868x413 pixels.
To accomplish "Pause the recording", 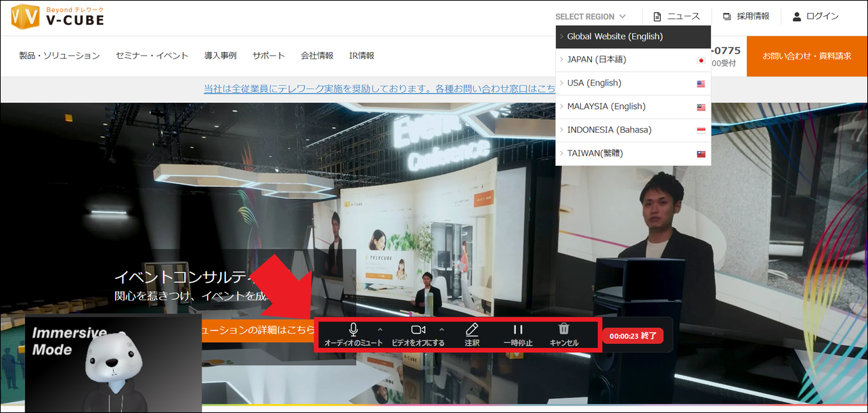I will click(x=518, y=334).
